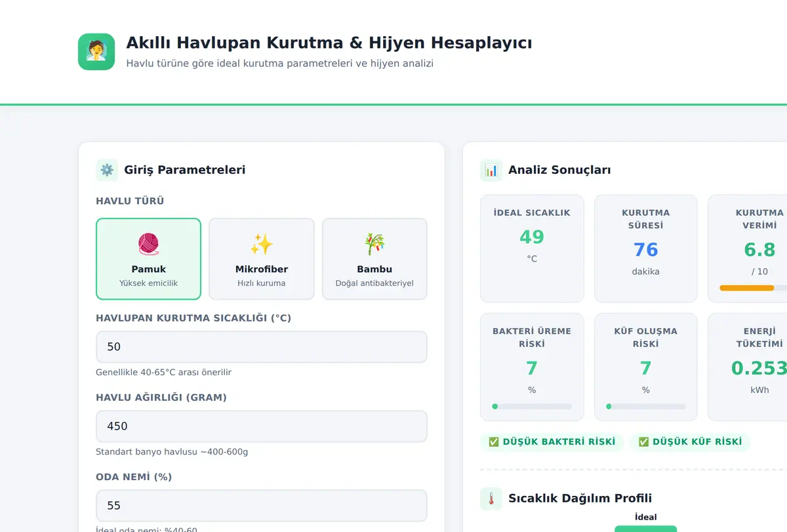Click the hint Standart banyo havlusu ~400-600g
Viewport: 787px width, 532px height.
[172, 452]
